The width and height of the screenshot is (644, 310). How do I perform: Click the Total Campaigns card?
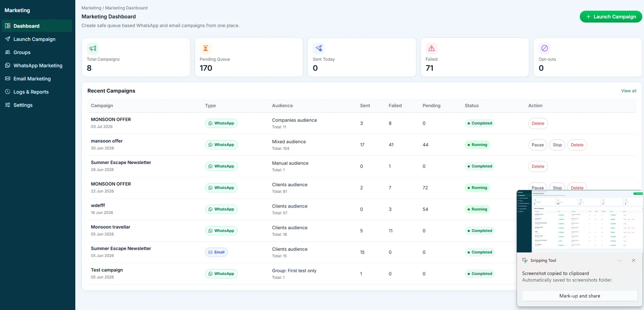pyautogui.click(x=136, y=57)
